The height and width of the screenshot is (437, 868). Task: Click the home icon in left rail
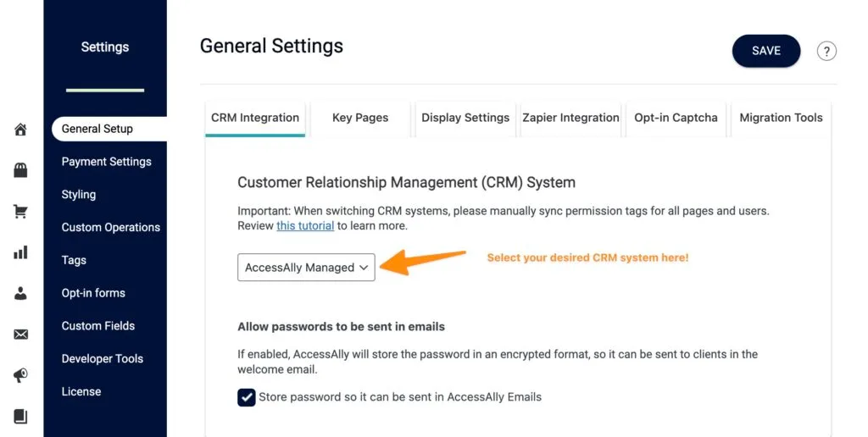21,130
